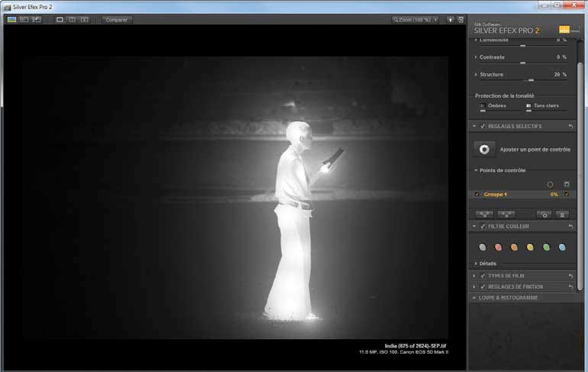Uncheck the Réglages de Finition checkbox
Image resolution: width=588 pixels, height=372 pixels.
click(483, 287)
